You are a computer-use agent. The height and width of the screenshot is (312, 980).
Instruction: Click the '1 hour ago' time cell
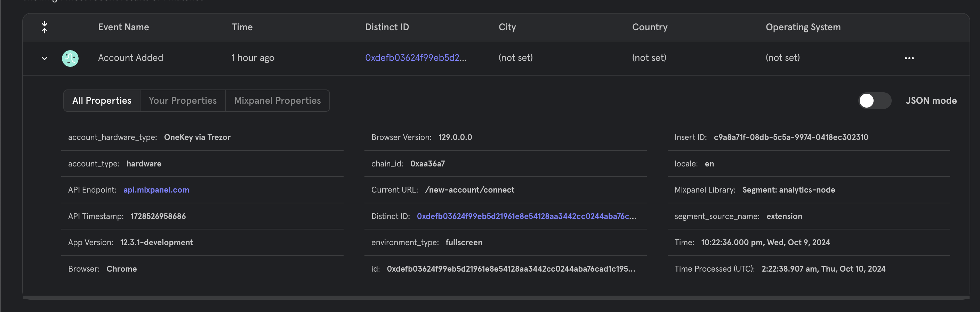(x=252, y=57)
